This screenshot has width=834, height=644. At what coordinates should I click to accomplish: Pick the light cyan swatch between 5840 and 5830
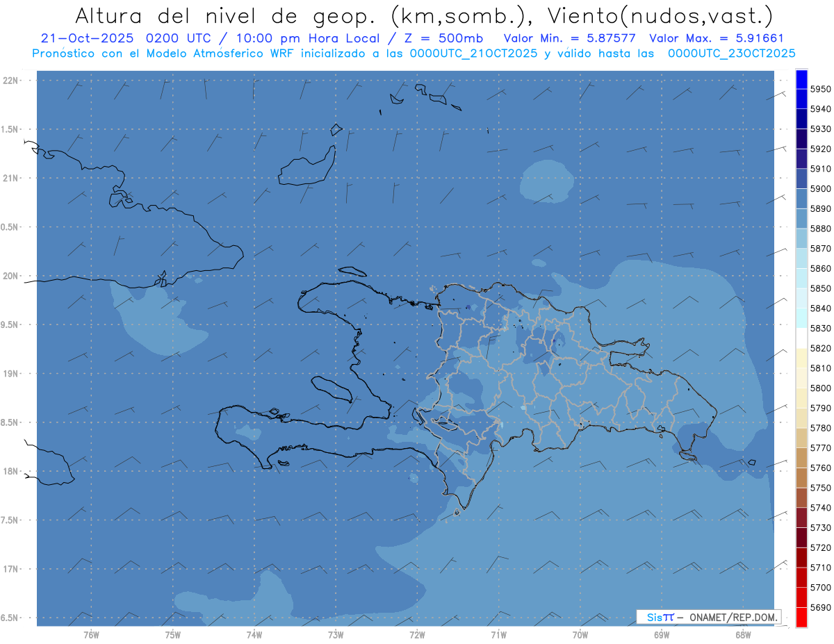point(801,317)
